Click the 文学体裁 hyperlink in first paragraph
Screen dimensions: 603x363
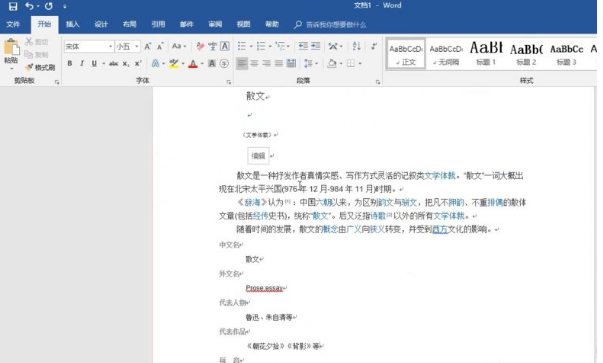440,176
